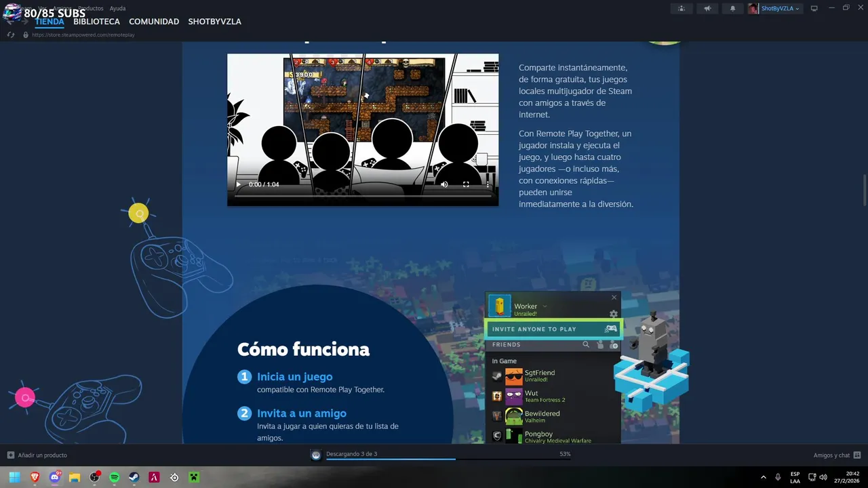Close the Worker friends list panel
Screen dimensions: 868x488
point(614,297)
